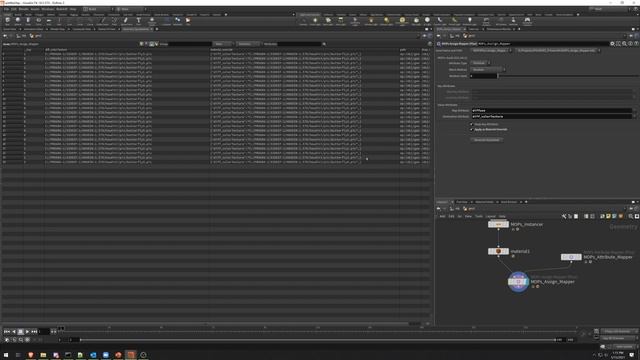Viewport: 640px width, 360px height.
Task: Open the network editor Add menu
Action: pyautogui.click(x=442, y=216)
